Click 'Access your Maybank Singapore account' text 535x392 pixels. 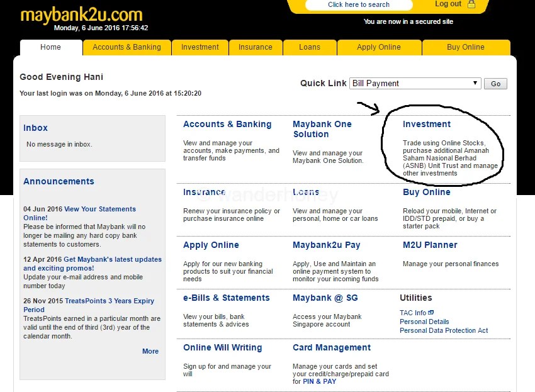pos(327,320)
